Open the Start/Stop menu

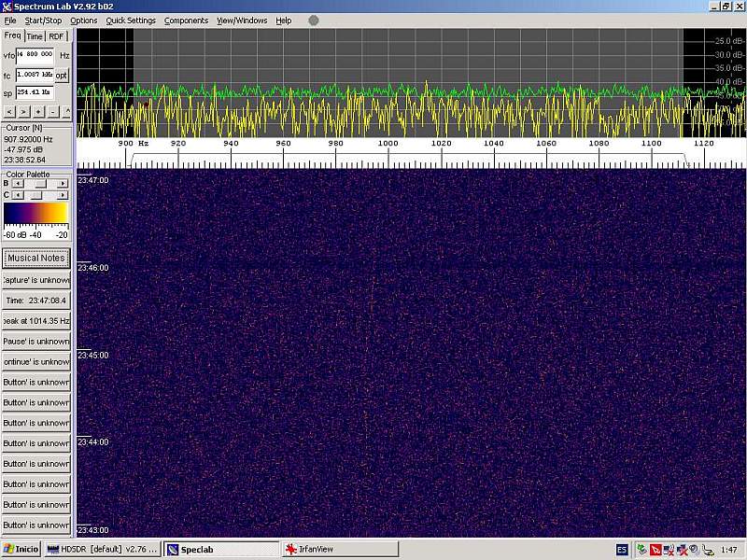pyautogui.click(x=43, y=21)
